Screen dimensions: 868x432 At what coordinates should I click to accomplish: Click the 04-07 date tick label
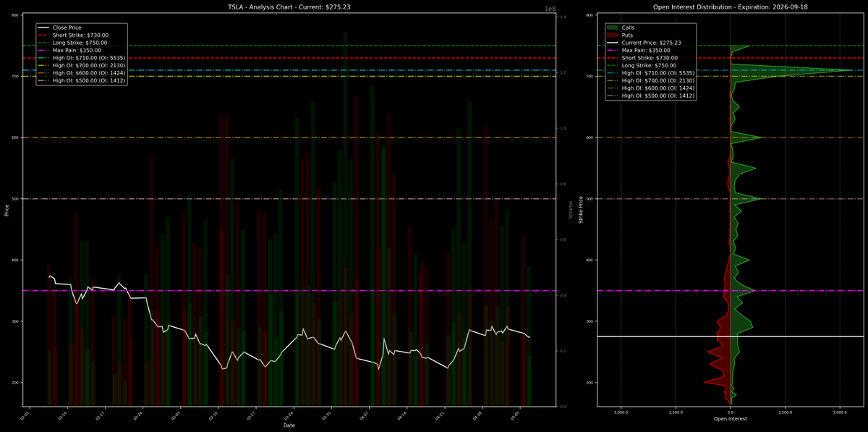tap(365, 415)
